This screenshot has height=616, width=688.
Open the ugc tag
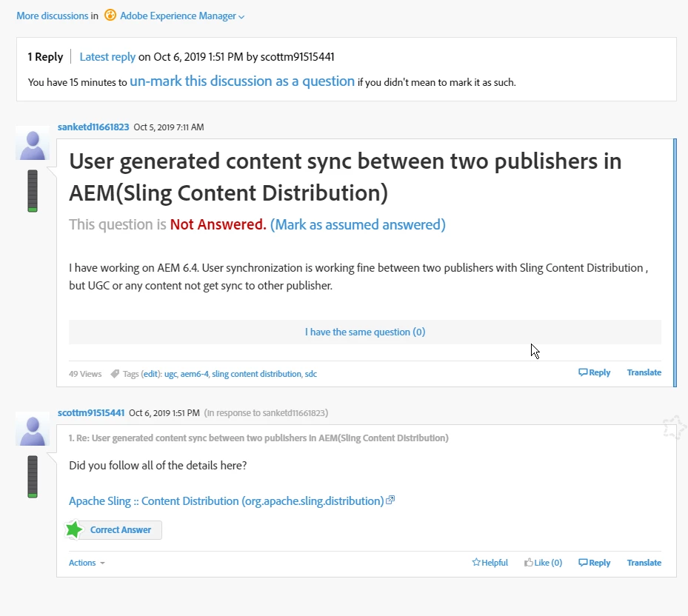(170, 374)
